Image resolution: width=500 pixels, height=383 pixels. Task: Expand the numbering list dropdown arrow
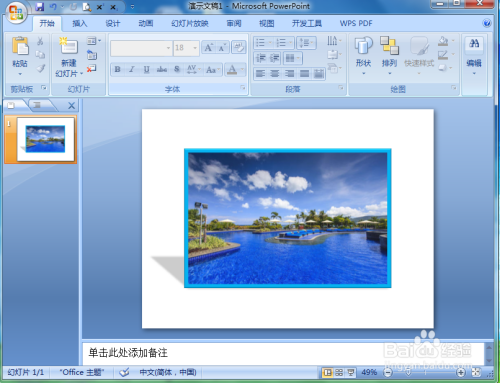point(291,43)
